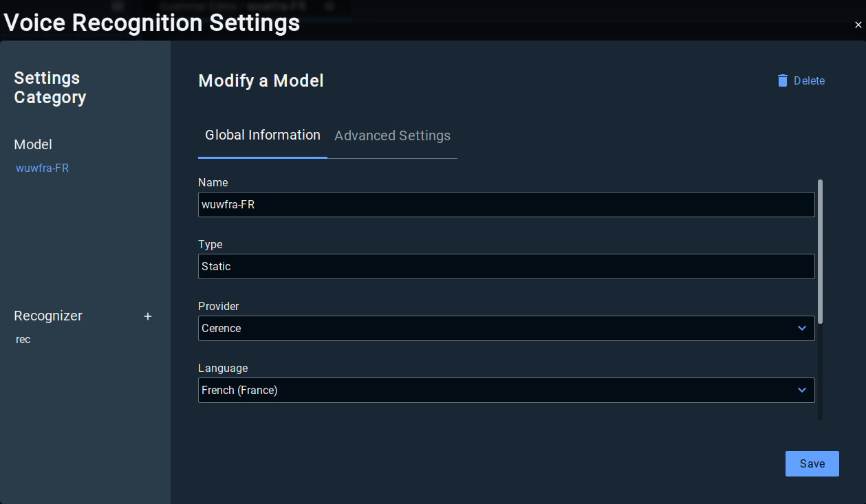
Task: Add a new Recognizer with plus icon
Action: [147, 316]
